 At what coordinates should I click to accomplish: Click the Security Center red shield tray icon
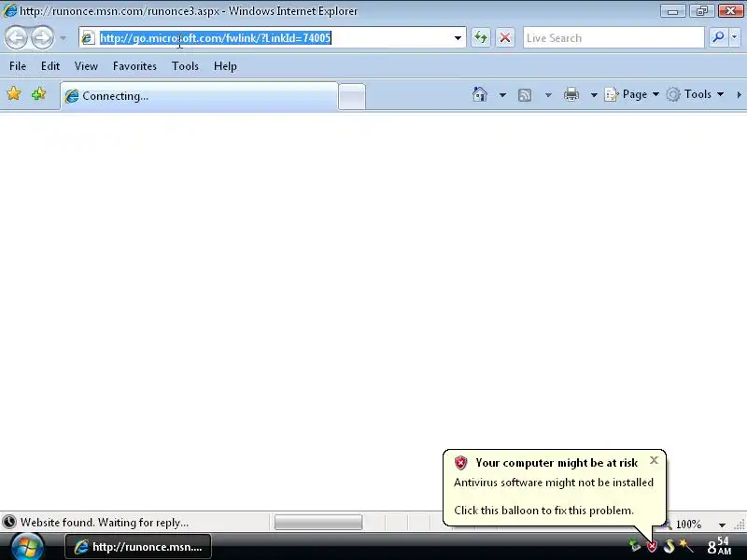[651, 546]
